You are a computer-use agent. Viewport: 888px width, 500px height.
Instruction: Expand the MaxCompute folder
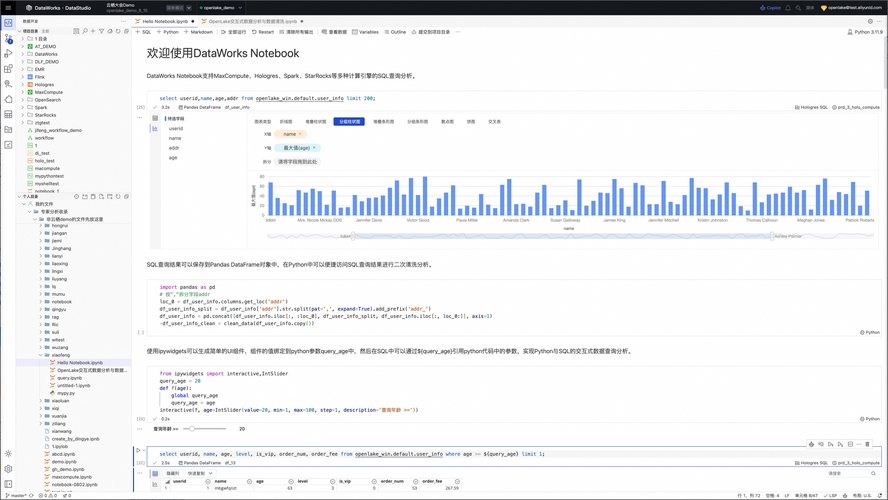[23, 92]
